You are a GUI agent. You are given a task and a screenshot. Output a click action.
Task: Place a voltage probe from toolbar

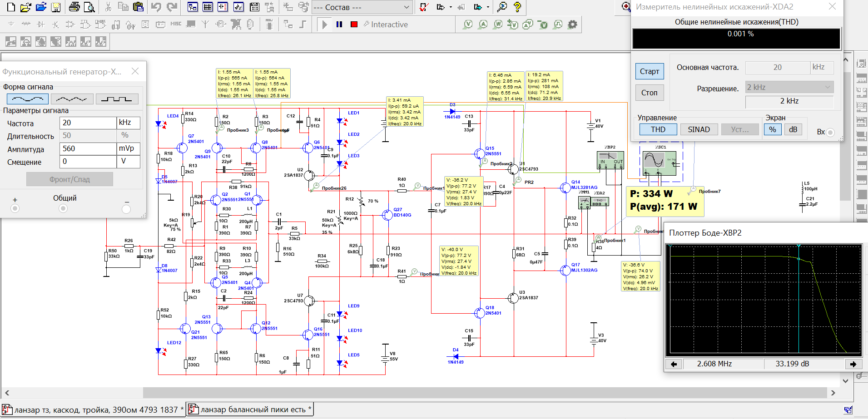tap(468, 25)
